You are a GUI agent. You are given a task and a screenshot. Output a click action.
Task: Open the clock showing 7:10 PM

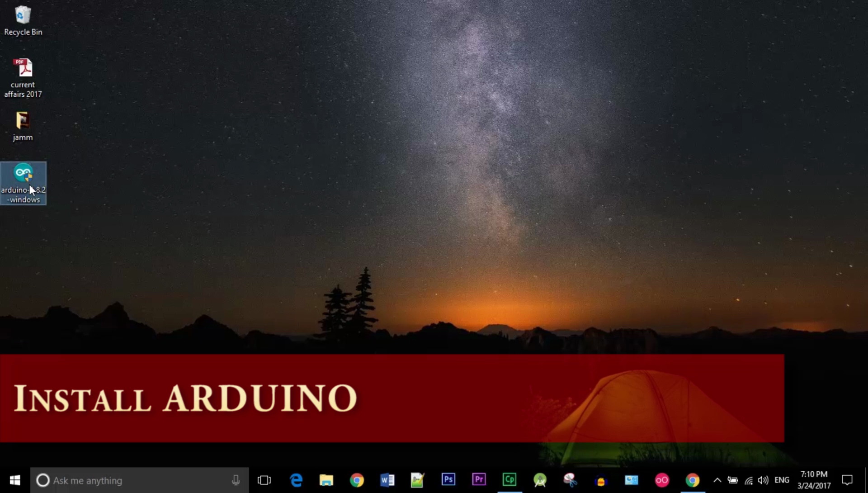coord(814,480)
